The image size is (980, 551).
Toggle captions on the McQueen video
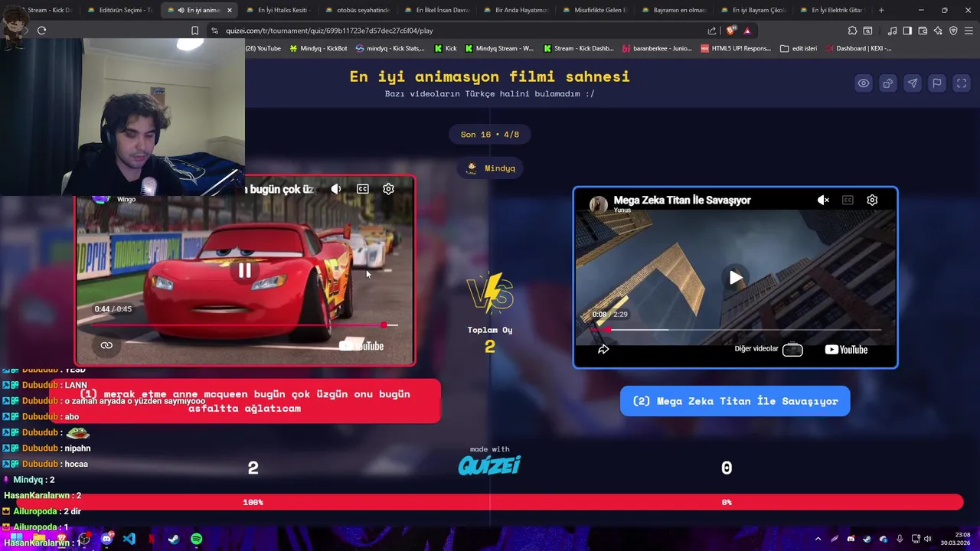(363, 189)
